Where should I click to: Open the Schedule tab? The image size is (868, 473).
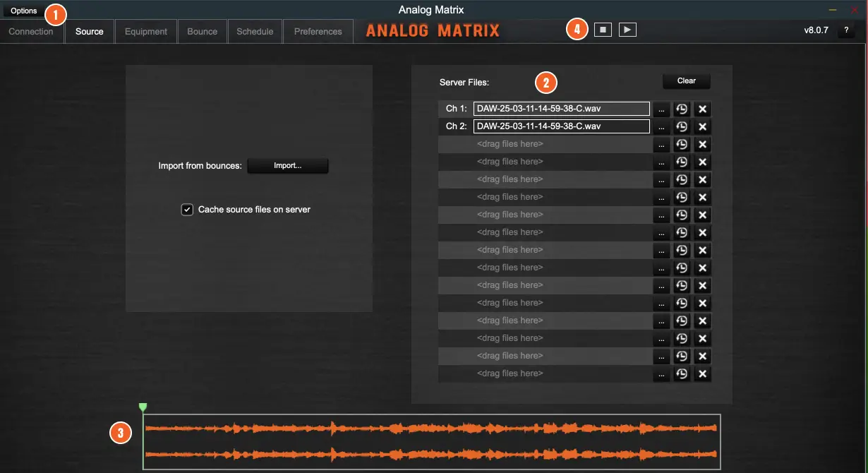(x=255, y=32)
